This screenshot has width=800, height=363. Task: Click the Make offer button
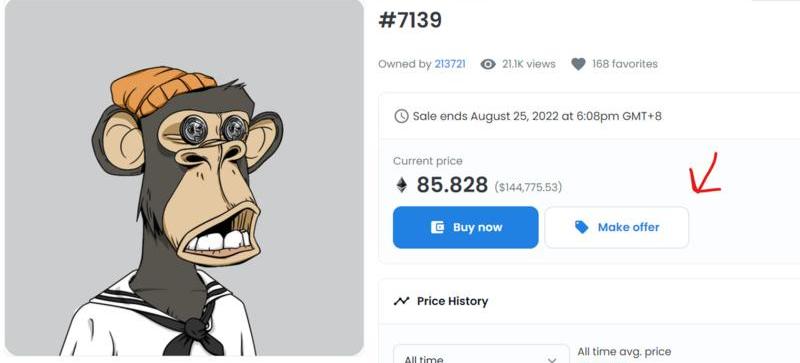[x=616, y=227]
